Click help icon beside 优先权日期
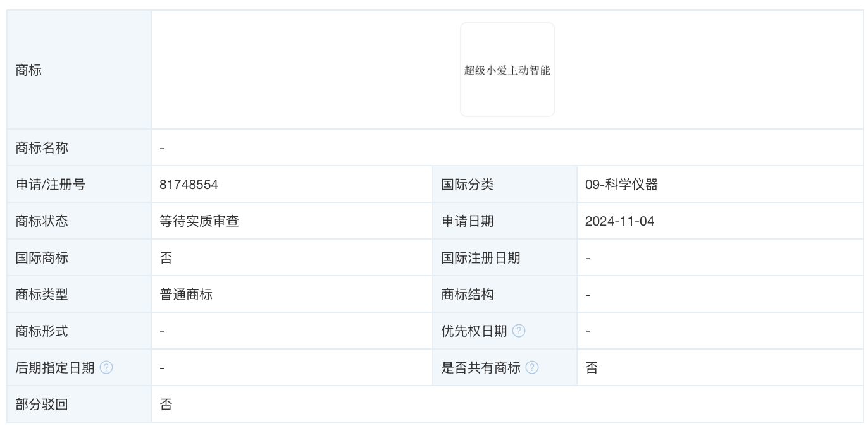Image resolution: width=868 pixels, height=426 pixels. [x=519, y=331]
